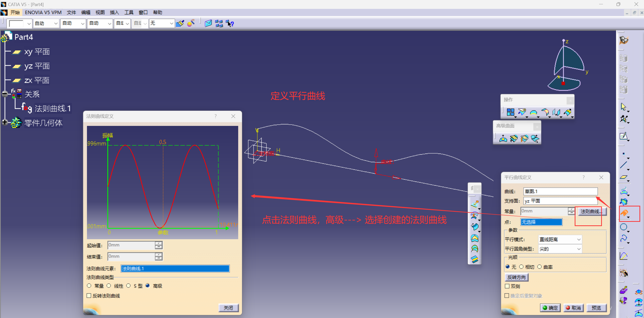Check the 双侧 checkbox
This screenshot has width=644, height=318.
[507, 286]
